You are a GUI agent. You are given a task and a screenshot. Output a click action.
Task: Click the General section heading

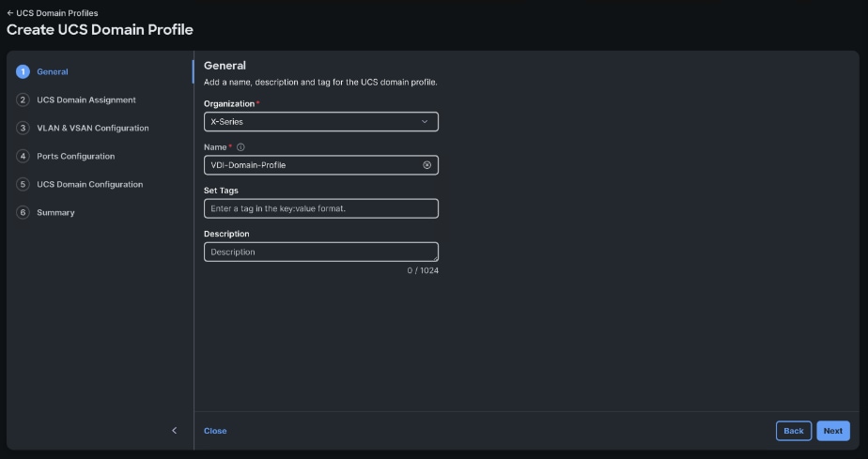[x=225, y=66]
